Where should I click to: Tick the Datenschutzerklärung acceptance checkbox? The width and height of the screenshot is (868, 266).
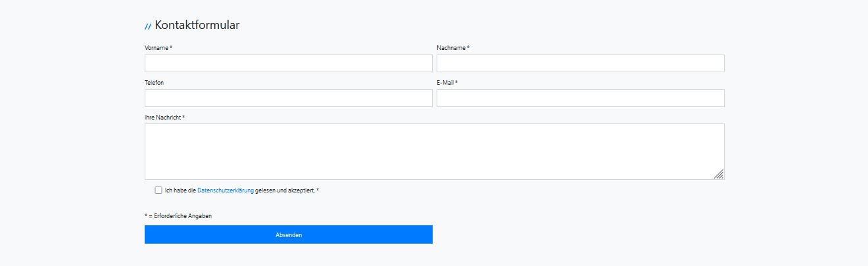tap(158, 190)
